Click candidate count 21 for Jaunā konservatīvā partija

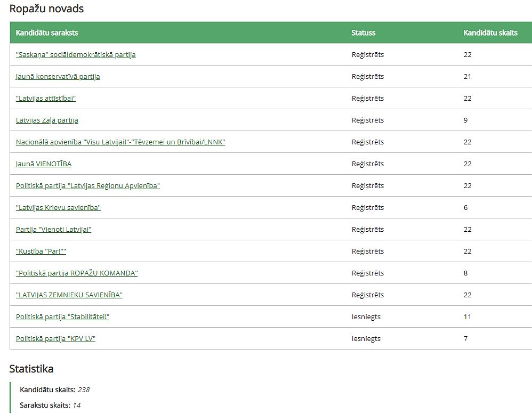(x=467, y=76)
